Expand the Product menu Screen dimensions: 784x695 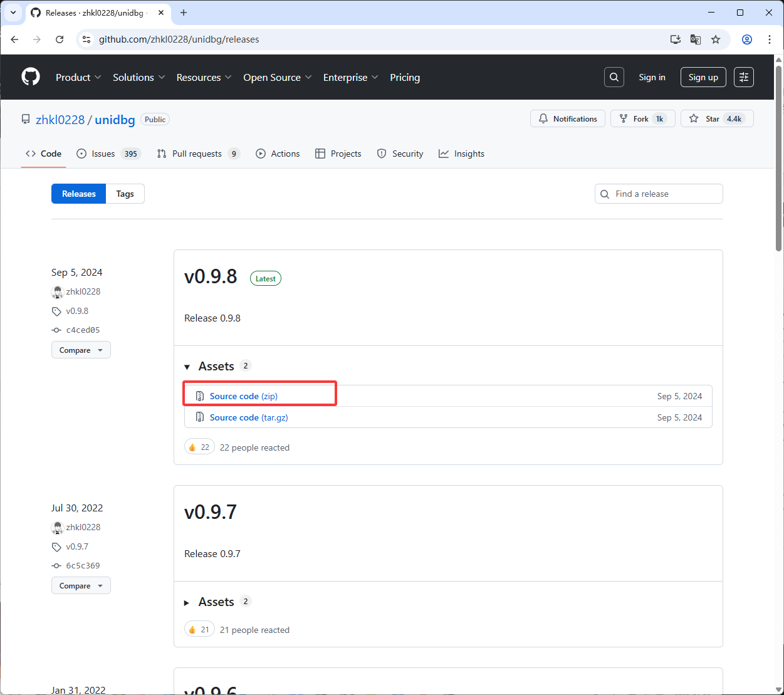coord(78,77)
